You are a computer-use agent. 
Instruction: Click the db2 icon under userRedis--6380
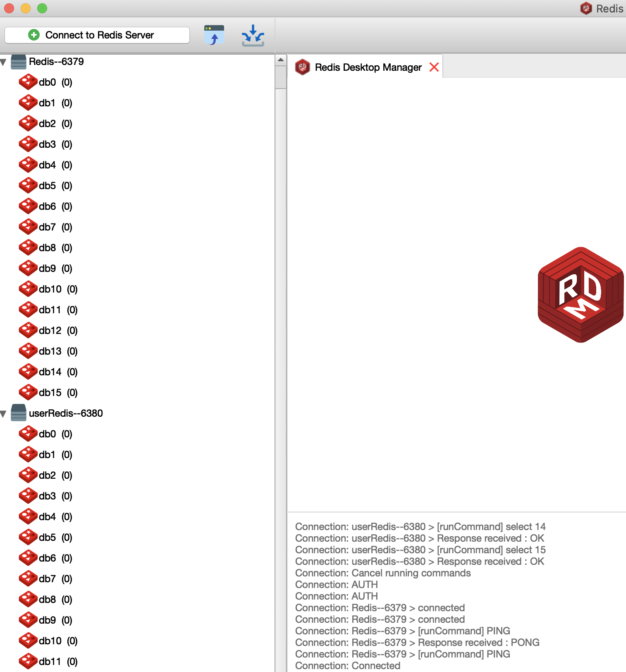[x=28, y=475]
